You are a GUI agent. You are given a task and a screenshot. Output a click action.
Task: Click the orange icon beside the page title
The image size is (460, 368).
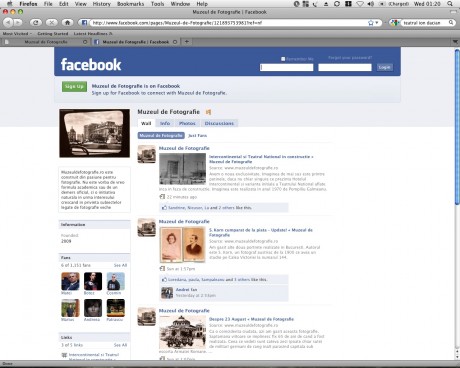tap(208, 112)
